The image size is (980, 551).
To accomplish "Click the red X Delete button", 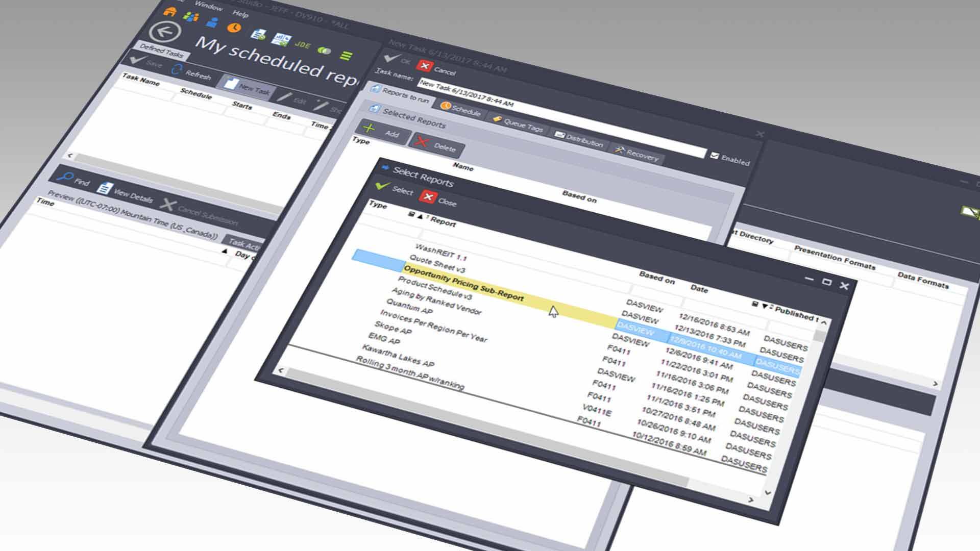I will (435, 145).
